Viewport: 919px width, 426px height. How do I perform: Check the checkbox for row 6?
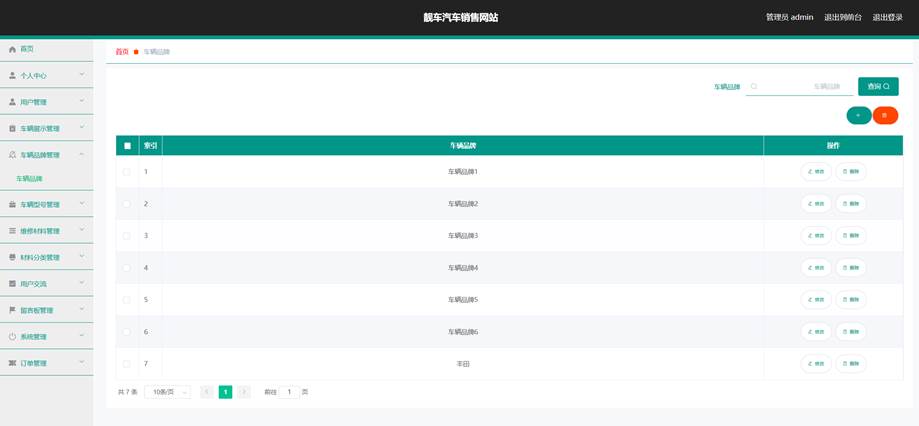tap(127, 332)
